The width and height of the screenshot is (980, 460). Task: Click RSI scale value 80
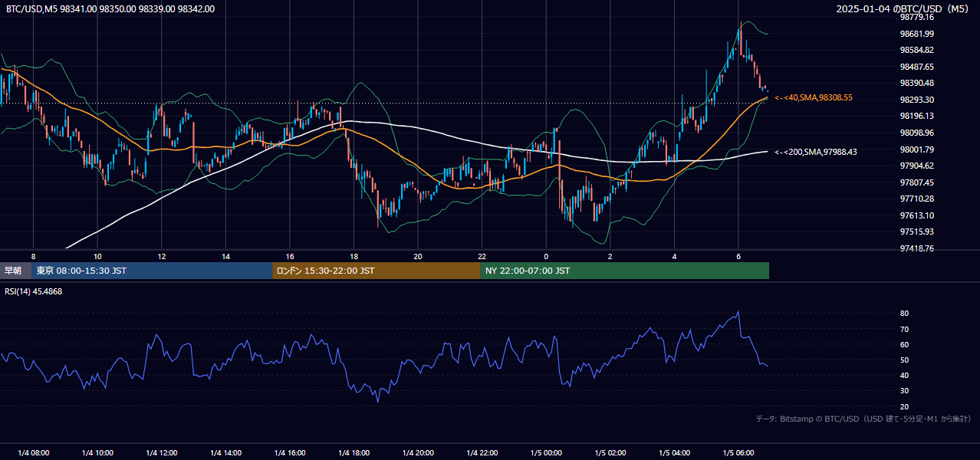(905, 314)
